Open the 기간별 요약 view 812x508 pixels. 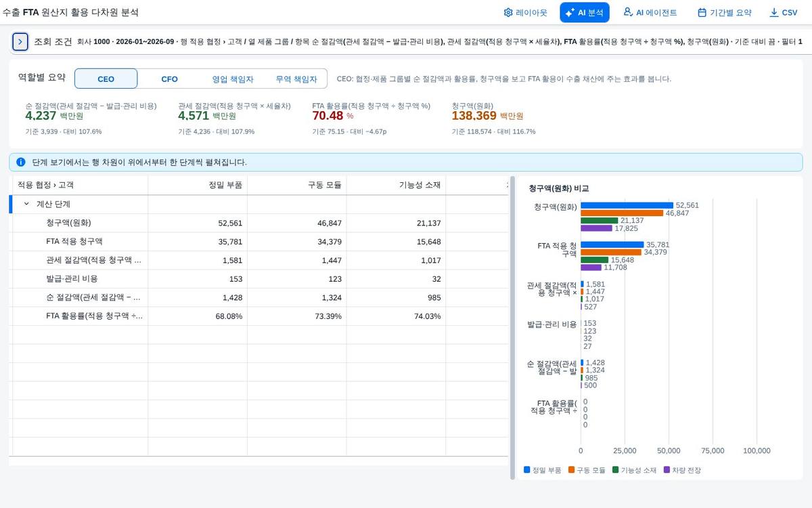point(725,12)
